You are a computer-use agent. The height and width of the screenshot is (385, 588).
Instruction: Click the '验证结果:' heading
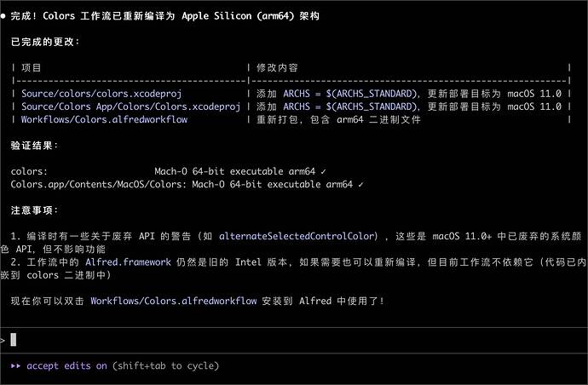(34, 146)
